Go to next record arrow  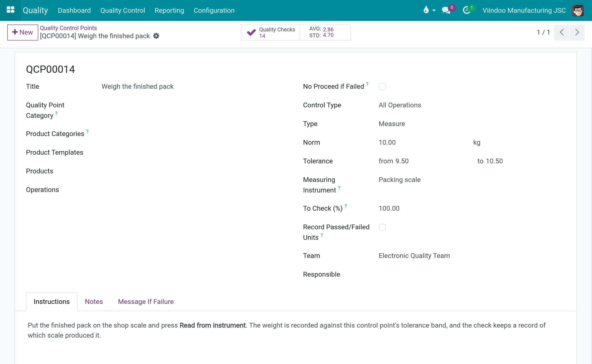[577, 32]
